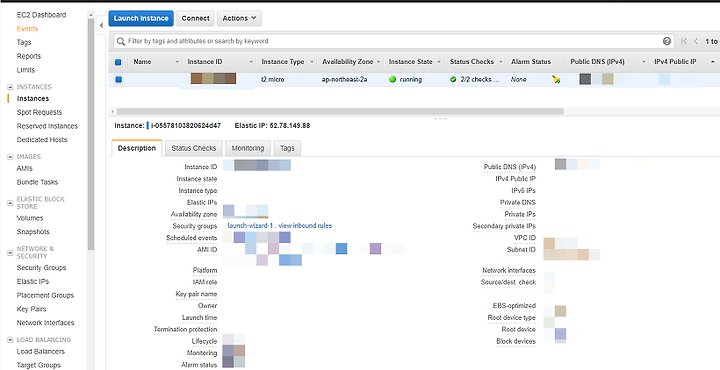The height and width of the screenshot is (370, 720).
Task: Open Target Groups in the sidebar
Action: tap(39, 365)
